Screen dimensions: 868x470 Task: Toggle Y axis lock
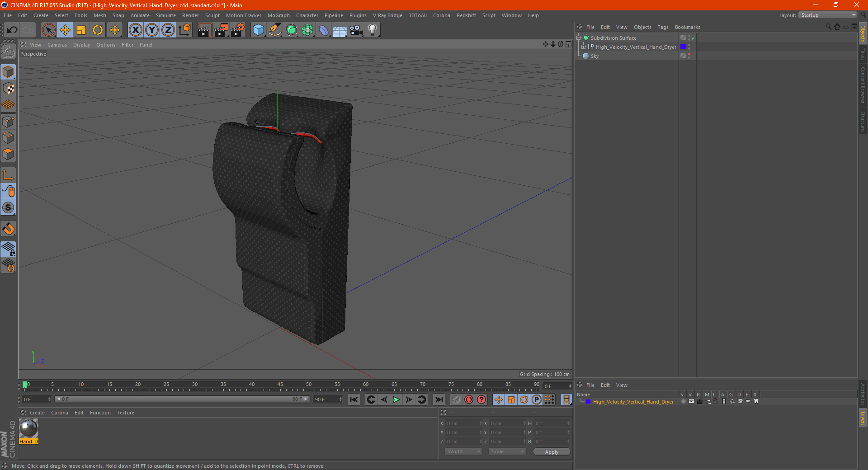[x=152, y=30]
